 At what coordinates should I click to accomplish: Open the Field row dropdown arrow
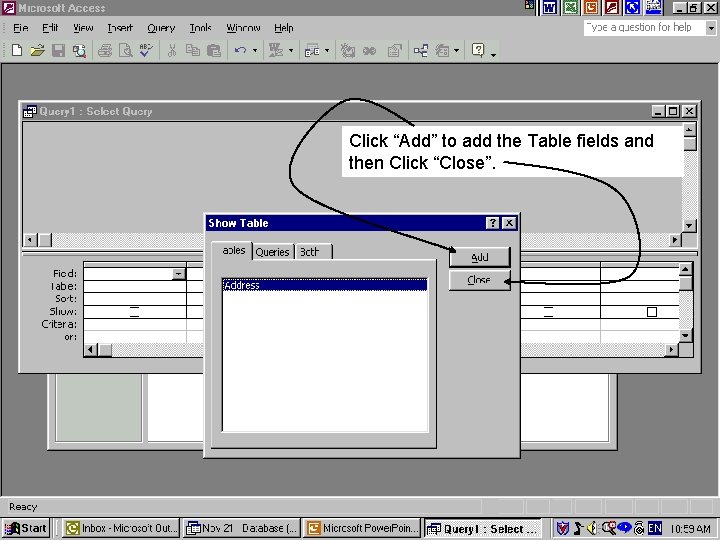178,274
